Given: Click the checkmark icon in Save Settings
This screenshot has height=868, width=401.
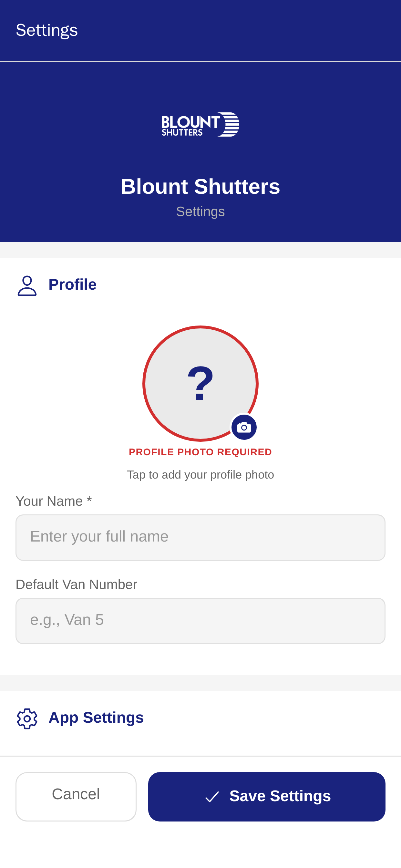Looking at the screenshot, I should 212,797.
